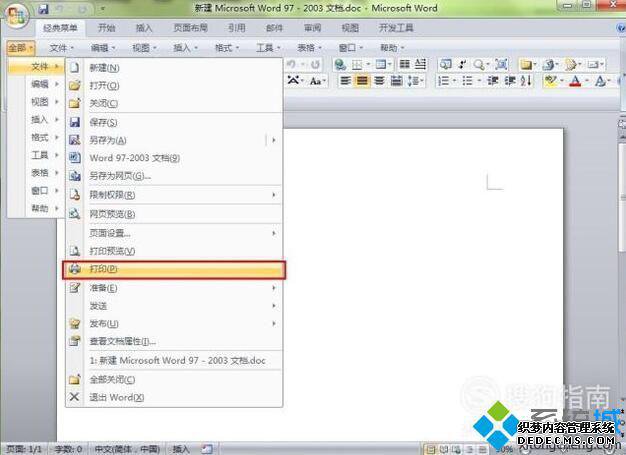The width and height of the screenshot is (626, 455).
Task: Choose 网页预览(B) from the file menu
Action: pyautogui.click(x=174, y=214)
